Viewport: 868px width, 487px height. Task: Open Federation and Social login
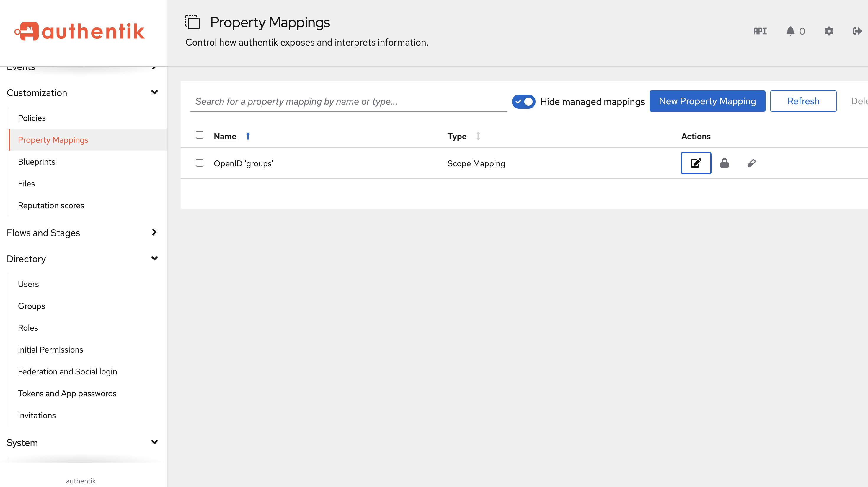[67, 372]
